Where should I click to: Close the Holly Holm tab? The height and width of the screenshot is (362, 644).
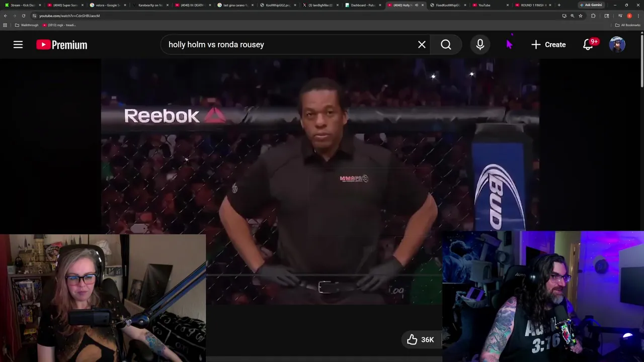click(423, 5)
